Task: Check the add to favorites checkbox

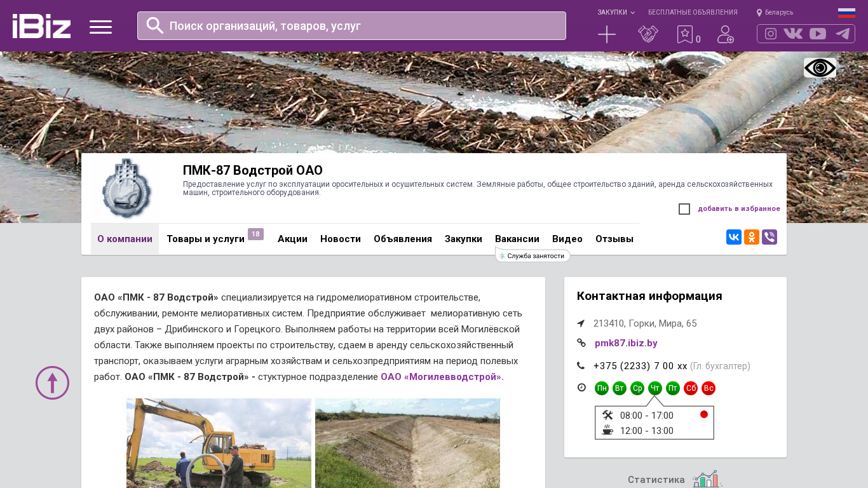Action: [684, 209]
